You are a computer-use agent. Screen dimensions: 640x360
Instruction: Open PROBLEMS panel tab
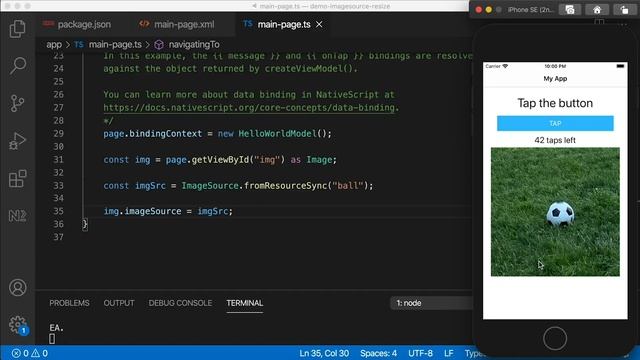coord(69,303)
